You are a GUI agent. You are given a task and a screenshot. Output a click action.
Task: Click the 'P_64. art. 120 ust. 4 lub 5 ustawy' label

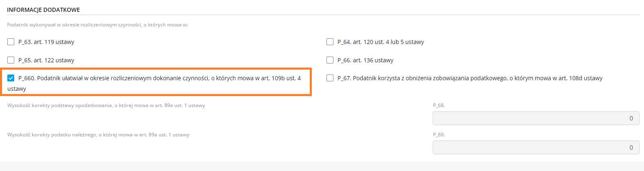pyautogui.click(x=381, y=42)
